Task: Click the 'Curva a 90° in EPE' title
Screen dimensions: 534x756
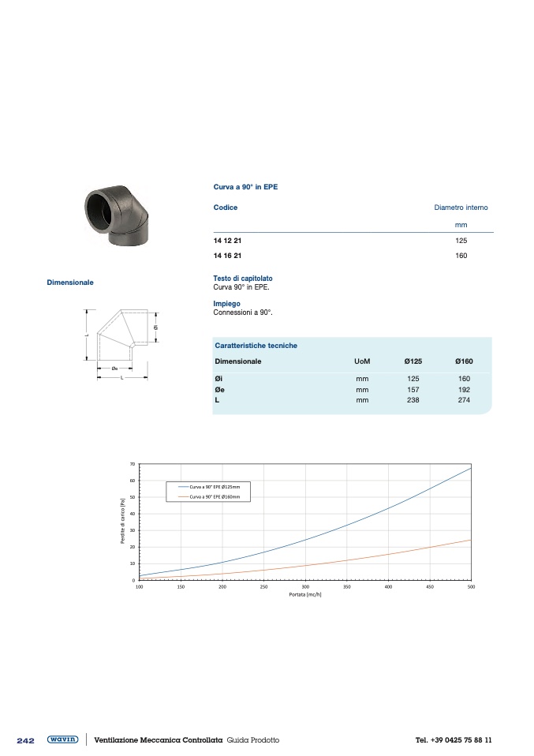Action: 245,187
